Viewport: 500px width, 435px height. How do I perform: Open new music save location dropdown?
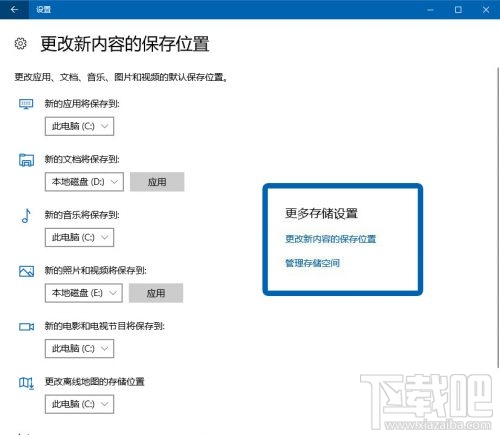(x=79, y=237)
